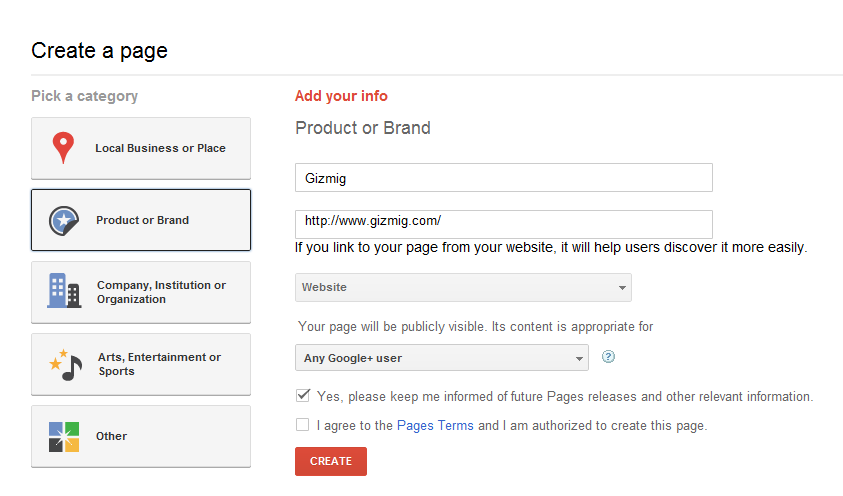
Task: Choose the Company, Institution or Organization label
Action: pyautogui.click(x=161, y=292)
